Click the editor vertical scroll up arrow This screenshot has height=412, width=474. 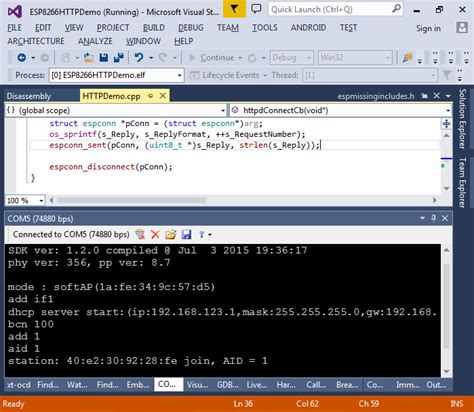click(x=446, y=136)
